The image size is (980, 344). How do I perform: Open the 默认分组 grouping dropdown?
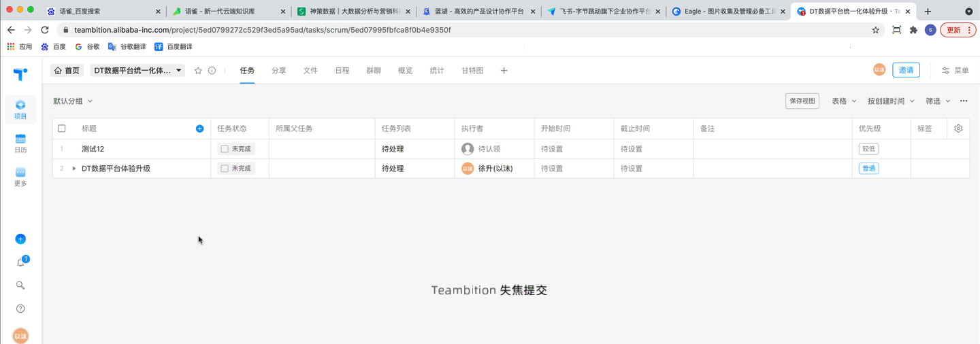[73, 101]
